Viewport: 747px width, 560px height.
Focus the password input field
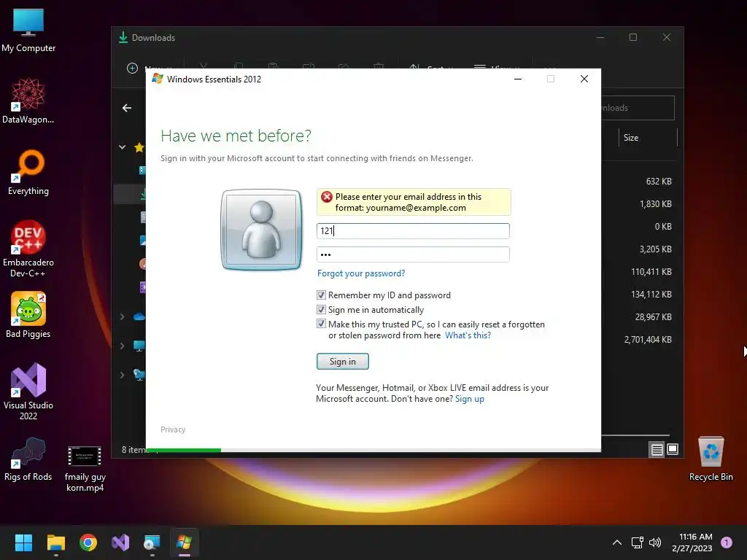413,254
